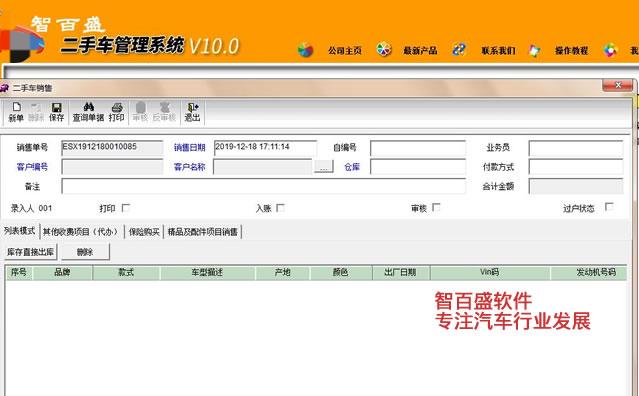Click the 库存直接出库 button
This screenshot has height=396, width=639.
coord(31,252)
